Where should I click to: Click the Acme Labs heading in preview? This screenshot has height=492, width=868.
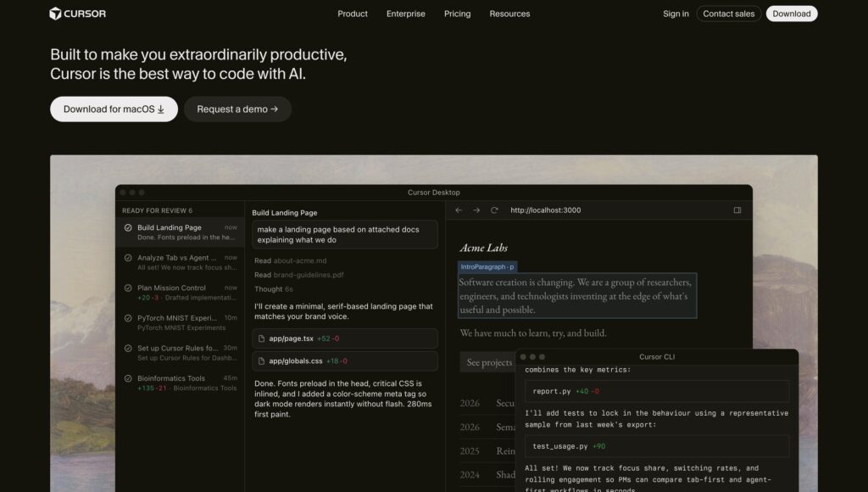[x=483, y=249]
